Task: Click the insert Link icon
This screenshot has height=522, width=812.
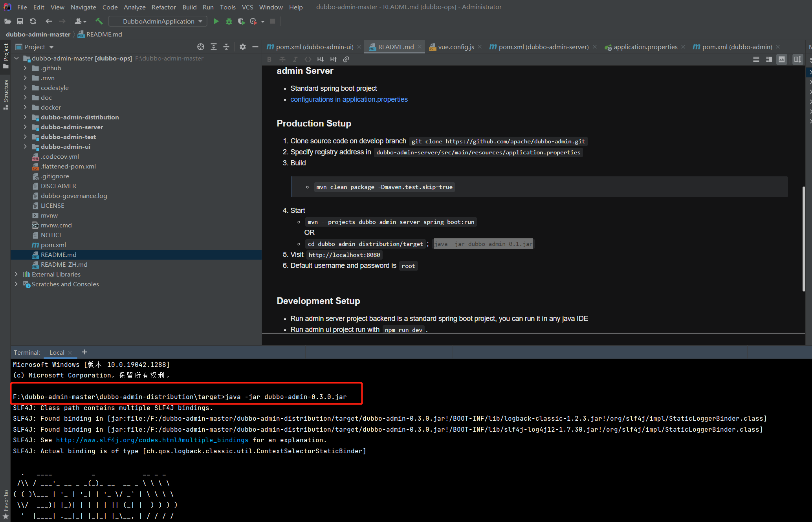Action: coord(346,59)
